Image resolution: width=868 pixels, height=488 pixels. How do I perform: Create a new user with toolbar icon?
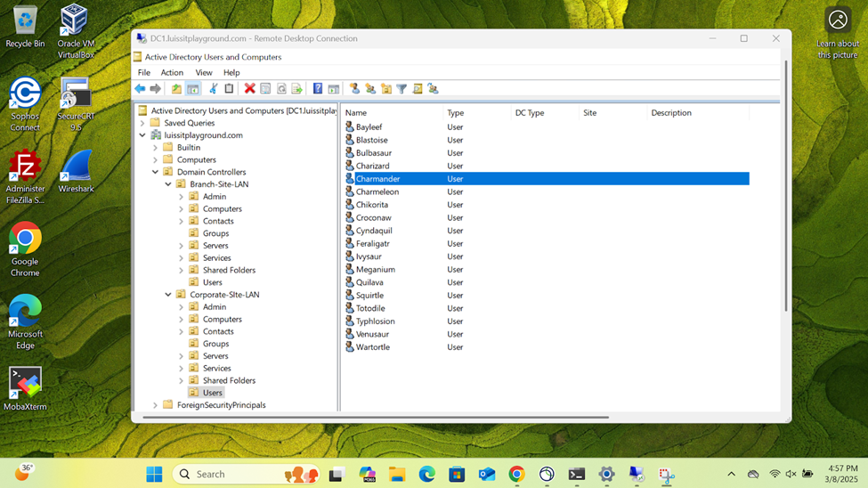pos(354,89)
